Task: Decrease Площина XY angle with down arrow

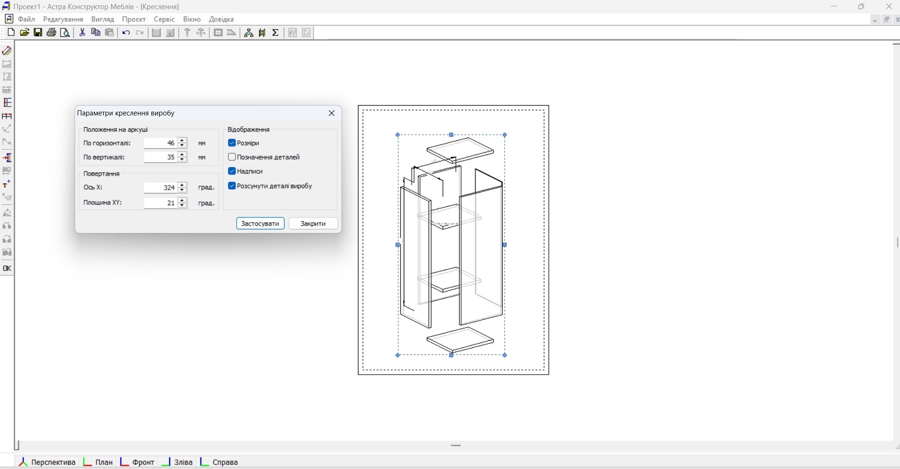Action: 182,206
